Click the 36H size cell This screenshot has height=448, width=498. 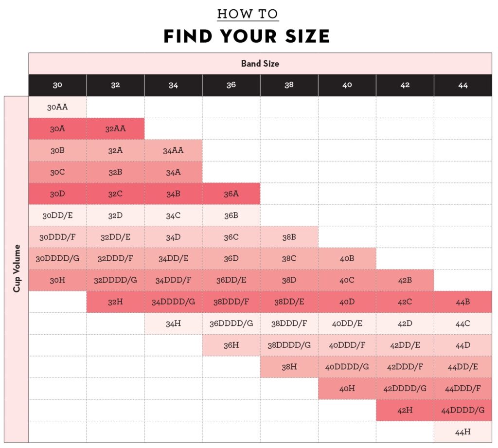[231, 345]
